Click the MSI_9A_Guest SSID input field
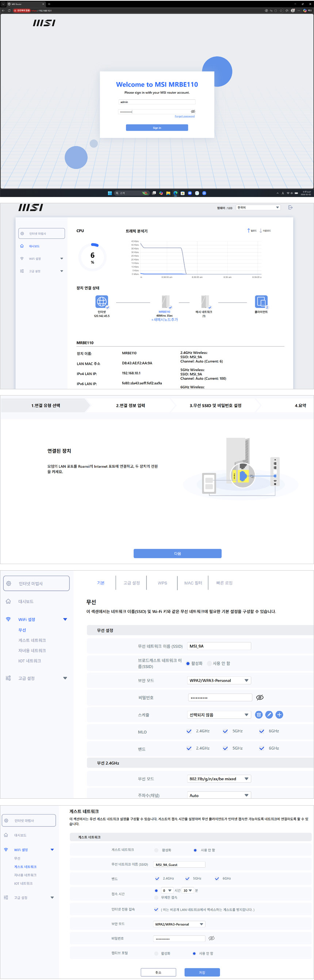314x980 pixels. click(x=179, y=864)
